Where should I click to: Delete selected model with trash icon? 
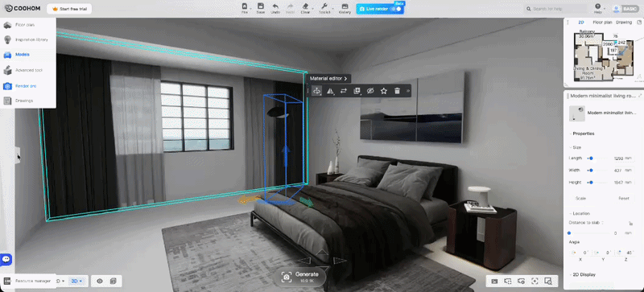click(x=397, y=91)
